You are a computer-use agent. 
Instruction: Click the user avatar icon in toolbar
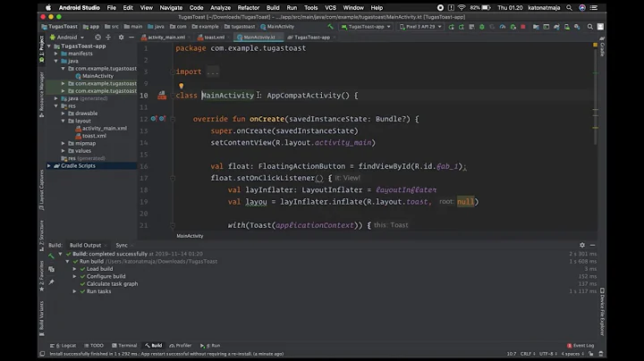click(x=600, y=27)
